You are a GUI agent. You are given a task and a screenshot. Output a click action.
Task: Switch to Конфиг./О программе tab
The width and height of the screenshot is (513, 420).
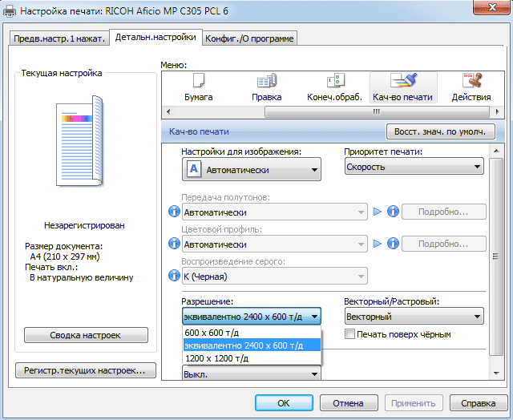point(249,38)
